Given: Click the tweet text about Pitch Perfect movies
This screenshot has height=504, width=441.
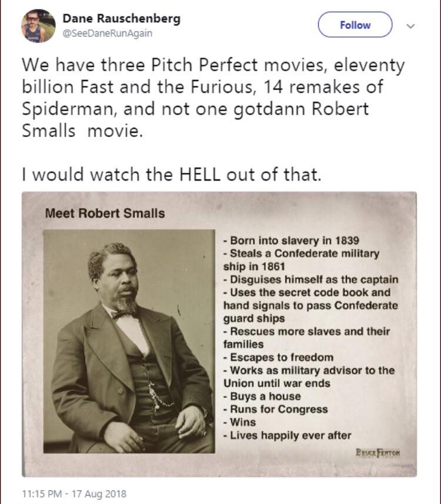Looking at the screenshot, I should coord(213,98).
